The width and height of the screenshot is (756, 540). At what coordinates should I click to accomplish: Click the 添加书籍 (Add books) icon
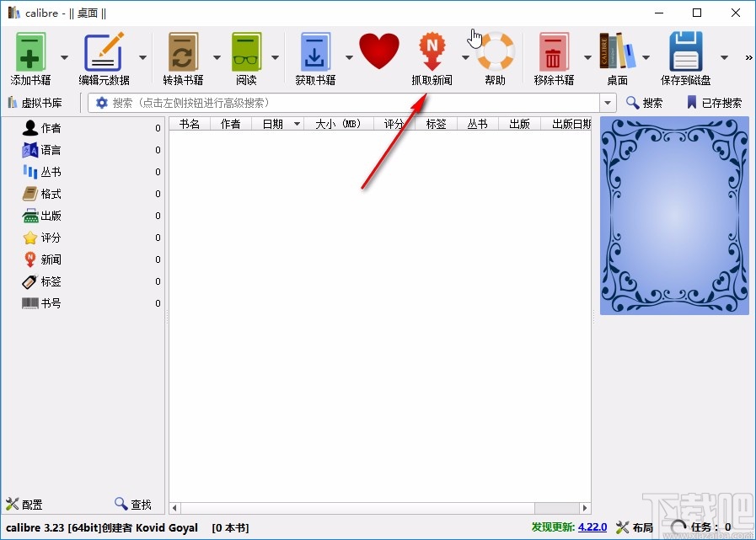click(x=30, y=52)
